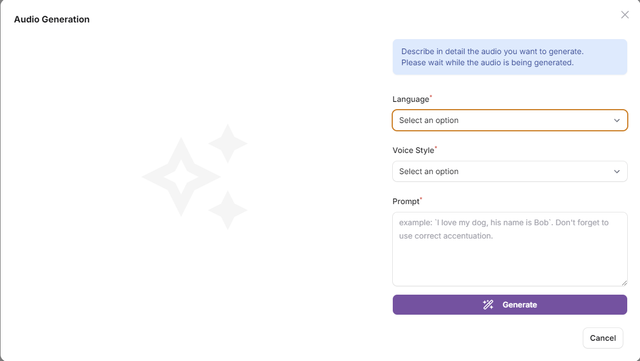Grab the Prompt textarea resize handle corner
The image size is (640, 361).
(624, 283)
